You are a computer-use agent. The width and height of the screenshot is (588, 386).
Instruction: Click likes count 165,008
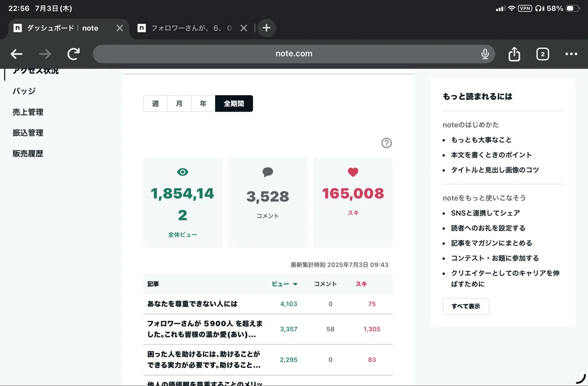tap(353, 193)
